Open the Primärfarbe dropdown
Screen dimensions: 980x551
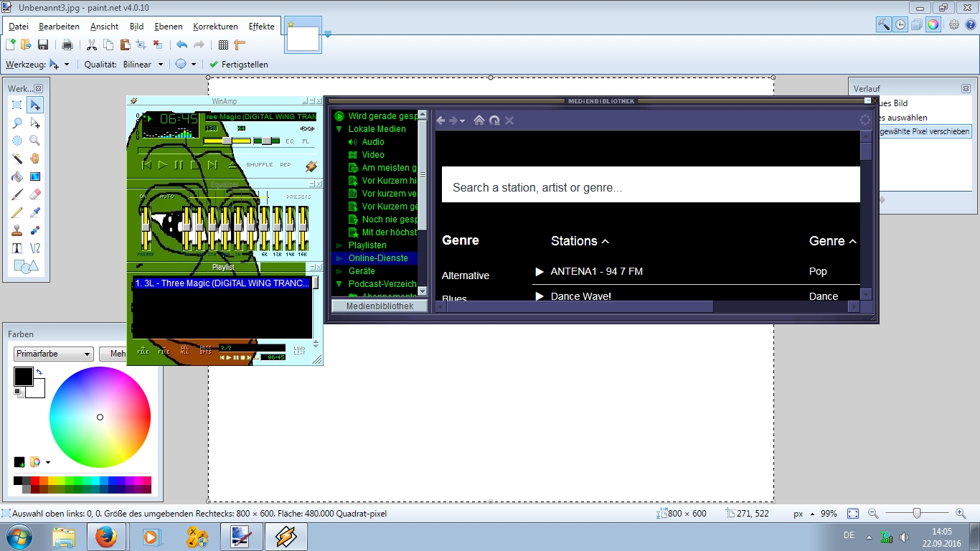(54, 354)
